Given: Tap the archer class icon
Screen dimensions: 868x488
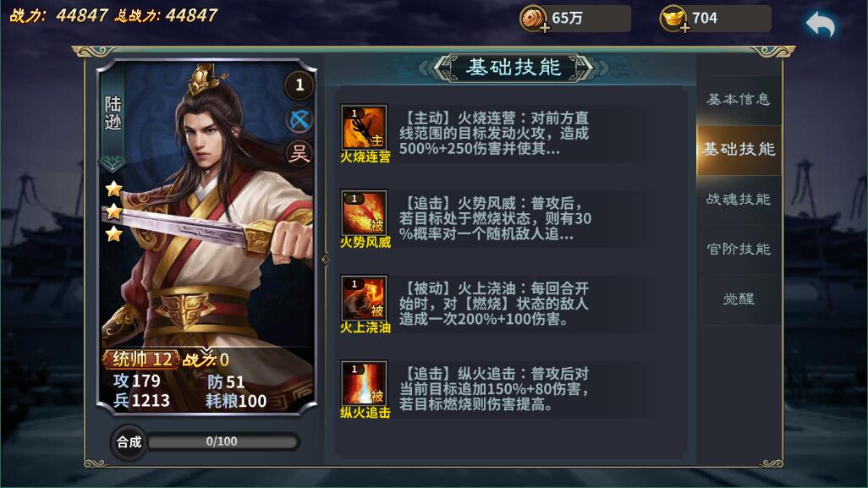Looking at the screenshot, I should [299, 119].
